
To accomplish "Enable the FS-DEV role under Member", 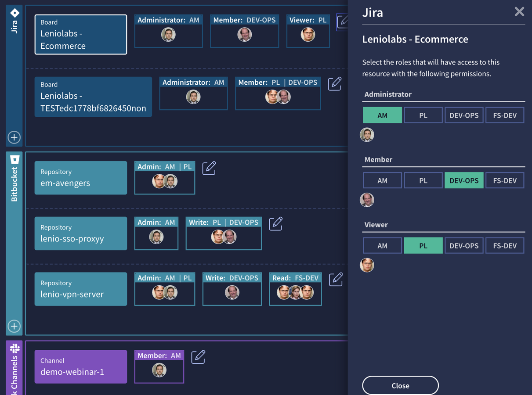I will click(x=505, y=180).
